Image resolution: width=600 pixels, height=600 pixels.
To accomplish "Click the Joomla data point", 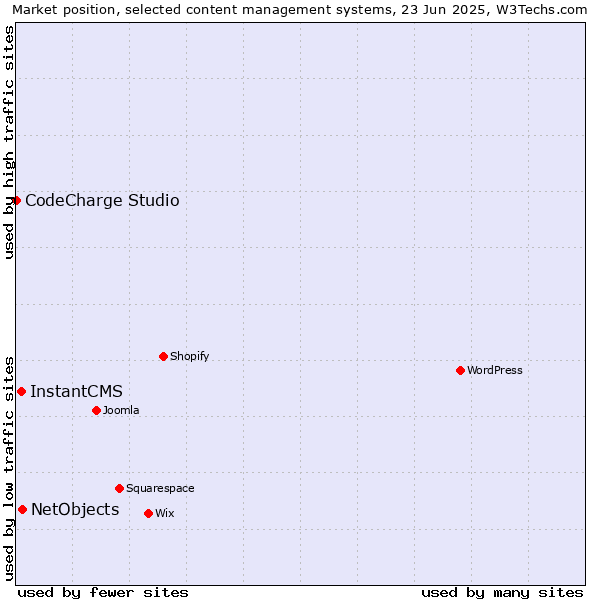I will (96, 411).
